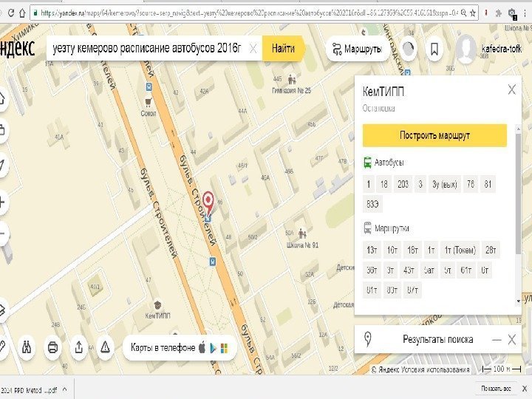Reload the page in browser
Image resolution: width=532 pixels, height=399 pixels.
[x=10, y=13]
